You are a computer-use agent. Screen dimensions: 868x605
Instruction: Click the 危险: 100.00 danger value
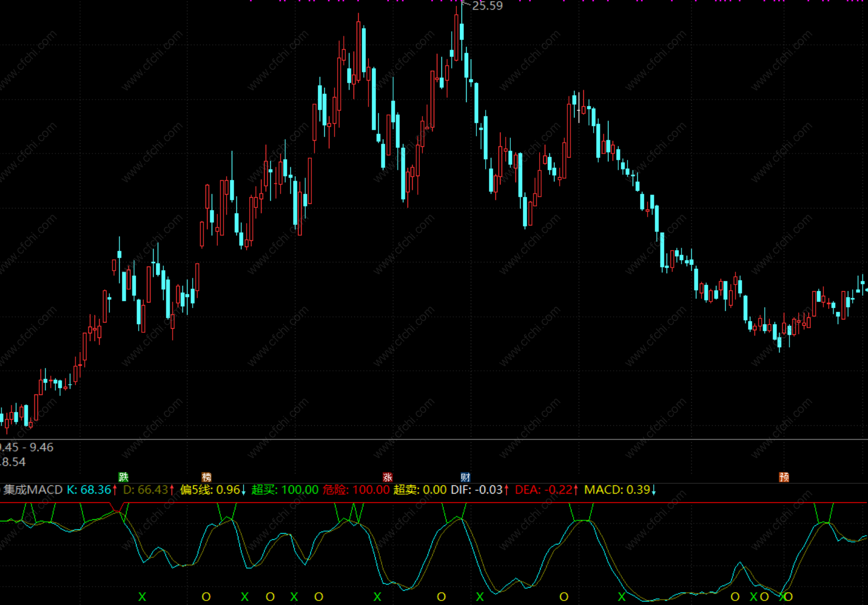(x=356, y=490)
